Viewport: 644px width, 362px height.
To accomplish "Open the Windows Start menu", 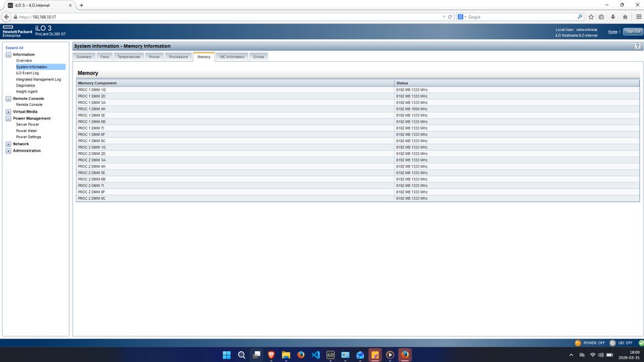I will [226, 355].
